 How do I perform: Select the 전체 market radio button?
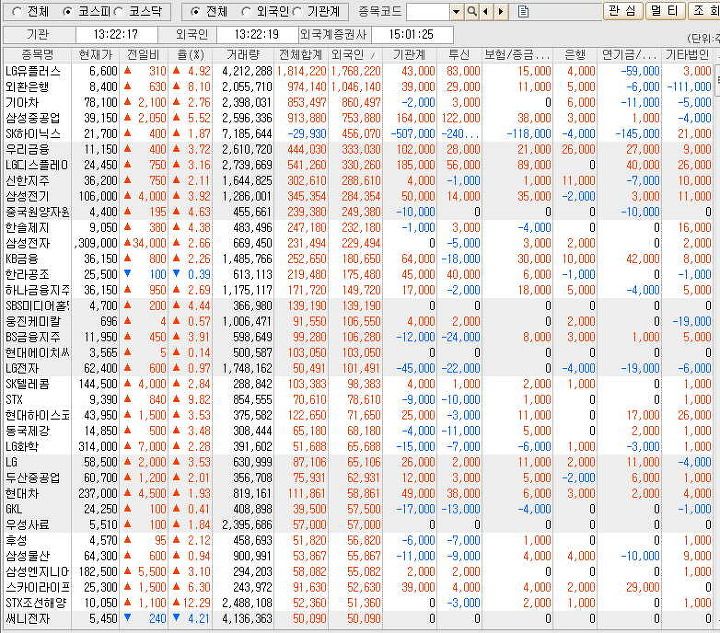[16, 11]
